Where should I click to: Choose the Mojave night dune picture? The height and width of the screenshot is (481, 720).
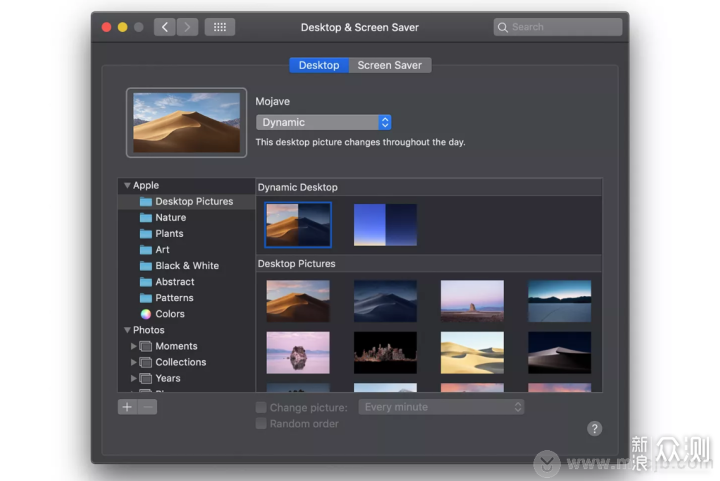[x=385, y=301]
